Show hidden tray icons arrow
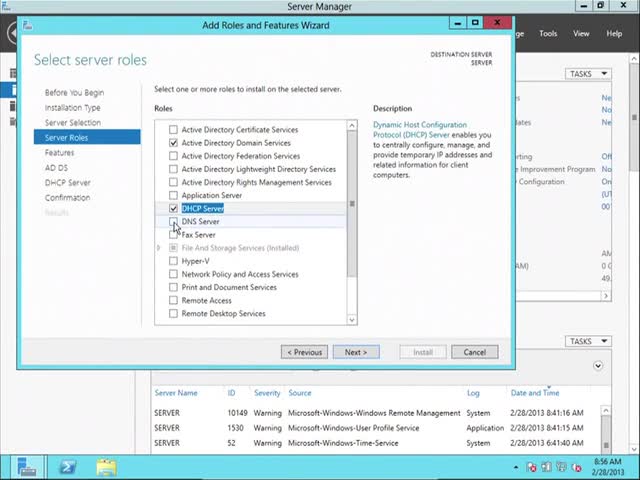This screenshot has height=480, width=640. coord(516,467)
